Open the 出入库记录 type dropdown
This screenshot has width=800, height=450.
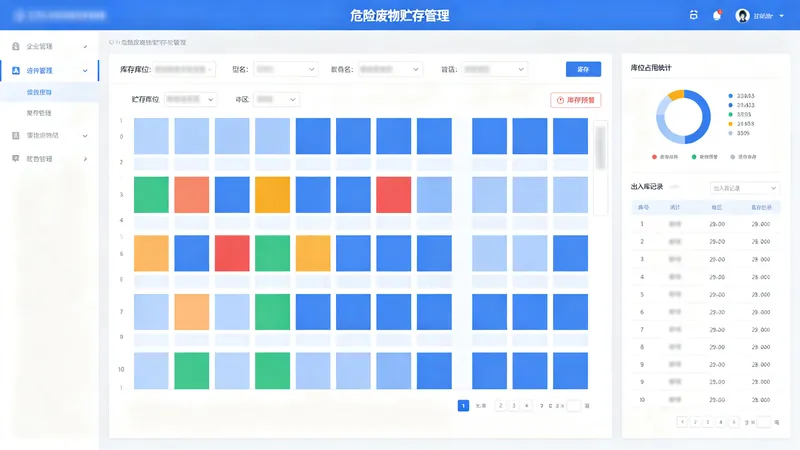[744, 188]
